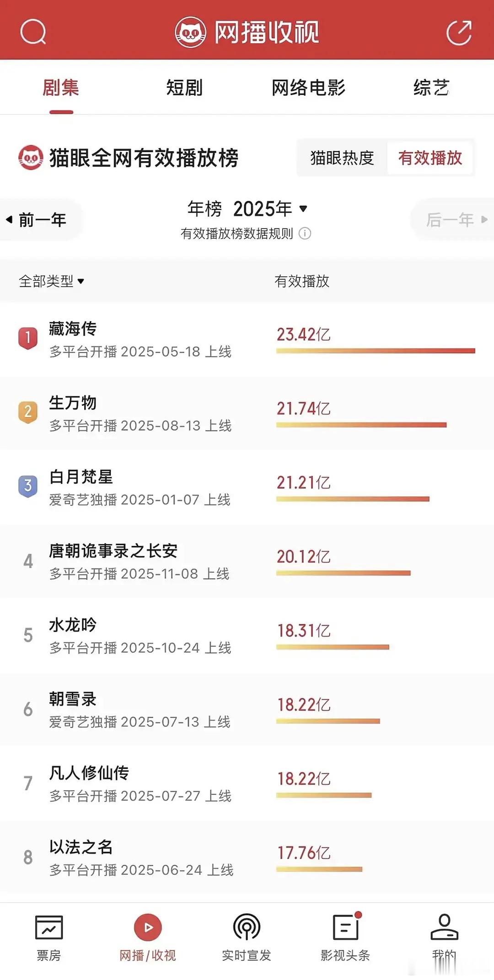Select the 有效播放 ranking toggle

[430, 158]
